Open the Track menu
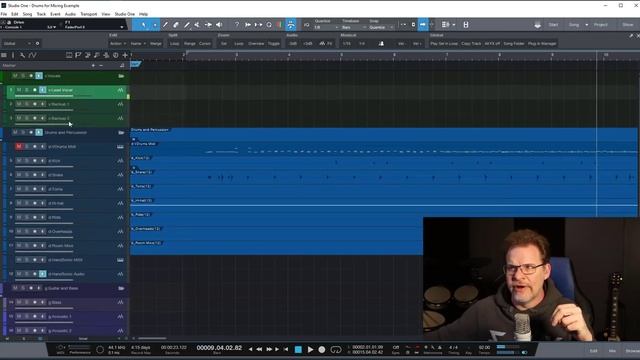The height and width of the screenshot is (360, 640). 41,14
